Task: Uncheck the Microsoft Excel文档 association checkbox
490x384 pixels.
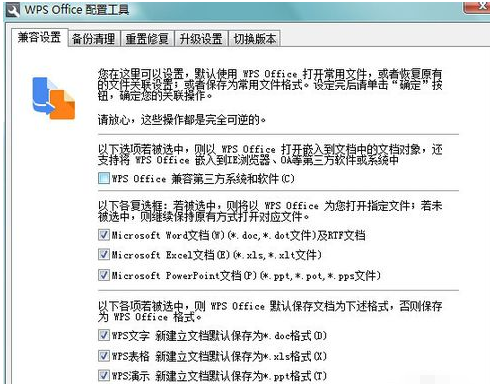Action: click(x=104, y=255)
